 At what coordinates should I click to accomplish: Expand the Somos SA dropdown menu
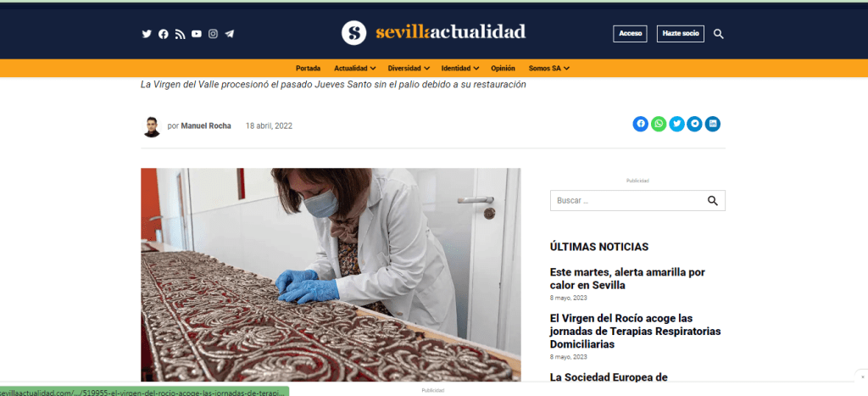click(x=549, y=68)
